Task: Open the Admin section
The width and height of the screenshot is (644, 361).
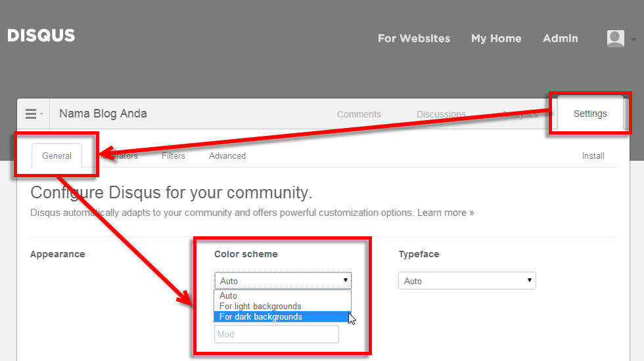Action: click(x=560, y=39)
